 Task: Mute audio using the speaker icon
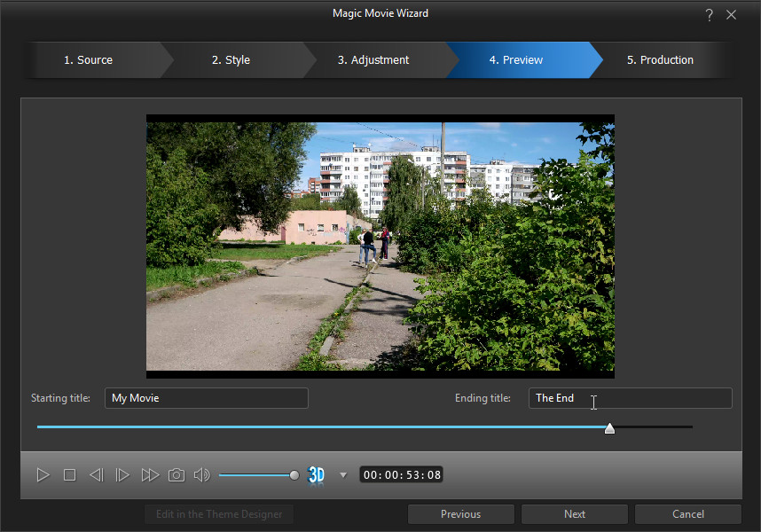[x=202, y=475]
